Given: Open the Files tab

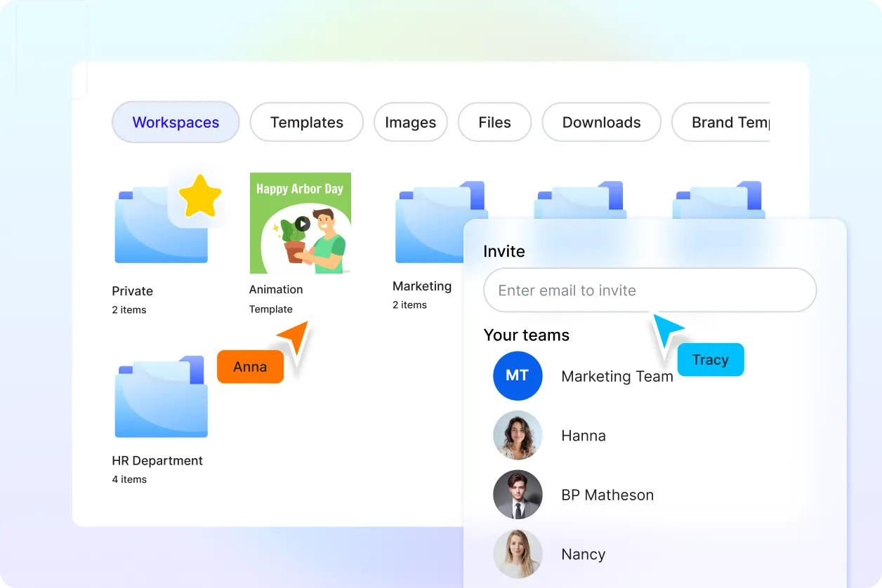Looking at the screenshot, I should pyautogui.click(x=494, y=122).
